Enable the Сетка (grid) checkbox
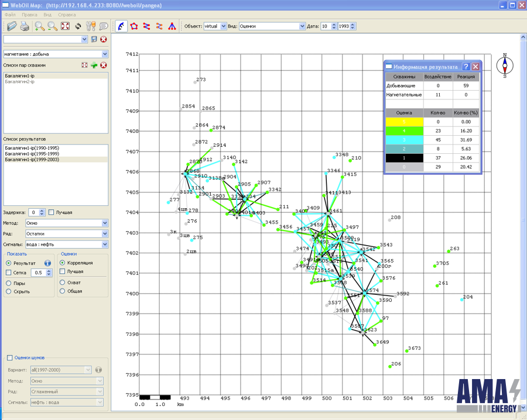This screenshot has width=527, height=420. [9, 273]
